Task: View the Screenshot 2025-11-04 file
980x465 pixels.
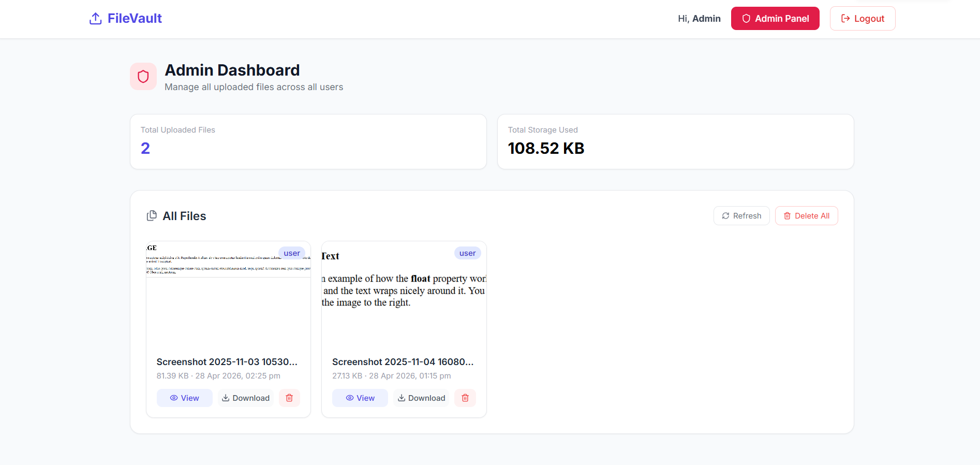Action: [360, 398]
